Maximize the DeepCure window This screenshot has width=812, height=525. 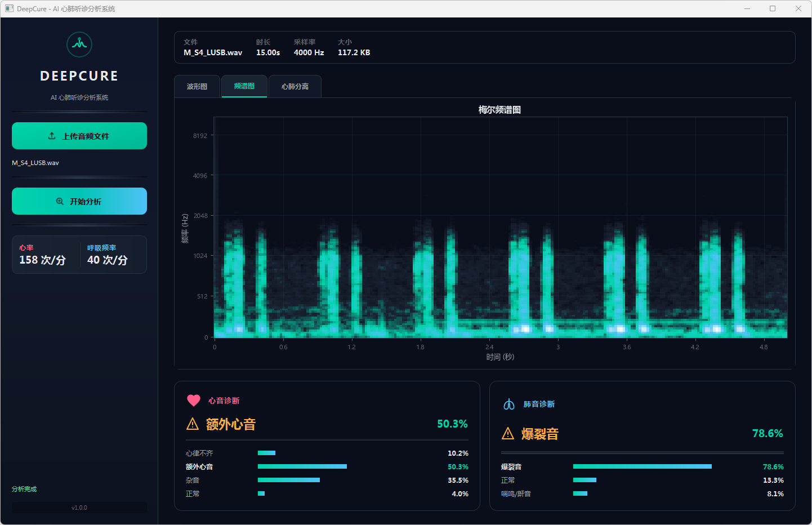click(x=773, y=8)
